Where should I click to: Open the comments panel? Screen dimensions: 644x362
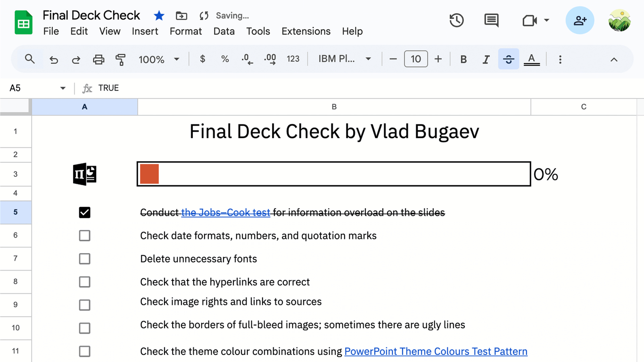(x=491, y=20)
